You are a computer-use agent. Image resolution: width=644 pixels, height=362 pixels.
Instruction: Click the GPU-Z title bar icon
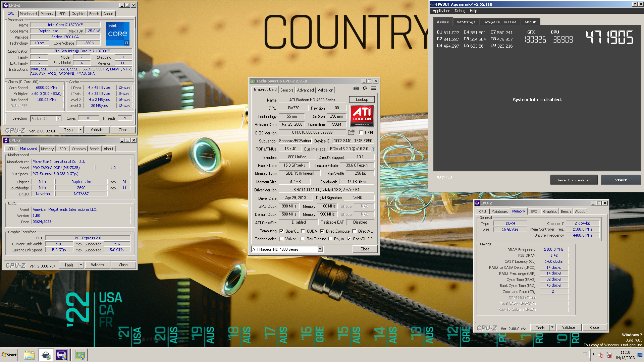coord(253,81)
